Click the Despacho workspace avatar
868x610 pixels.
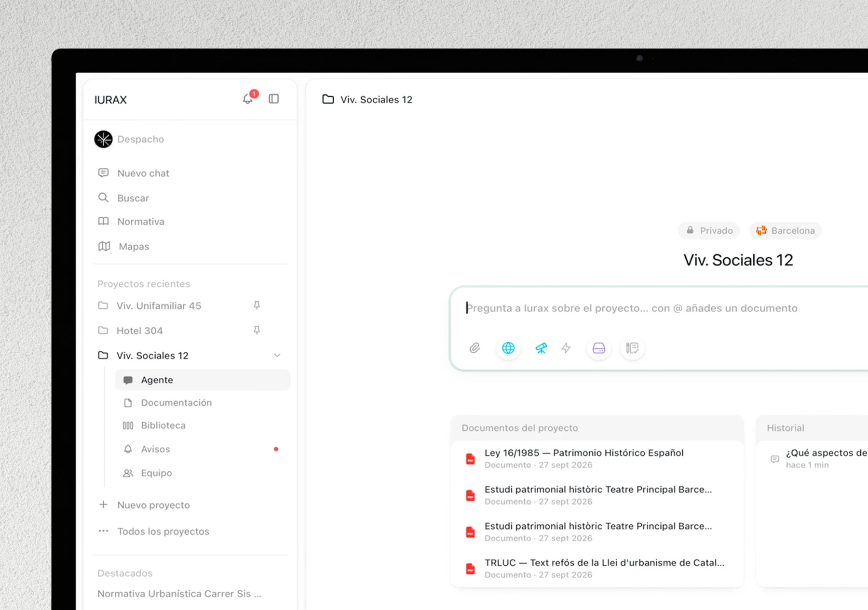coord(103,139)
